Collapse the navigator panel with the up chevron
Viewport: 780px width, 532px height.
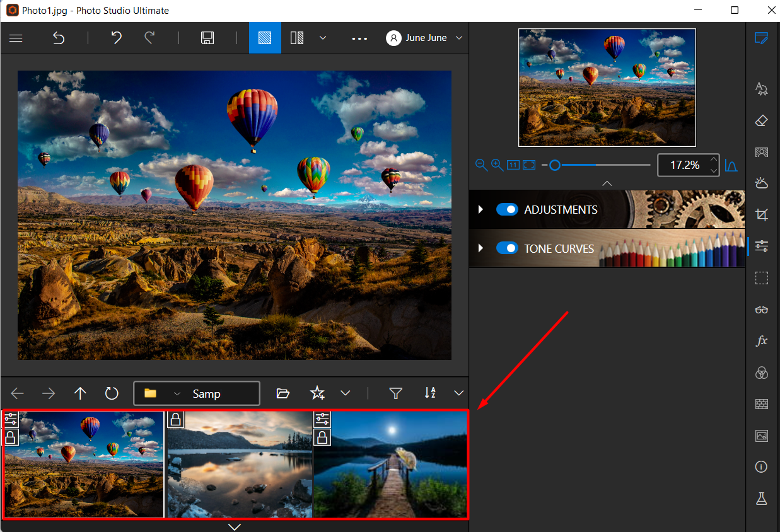(607, 183)
